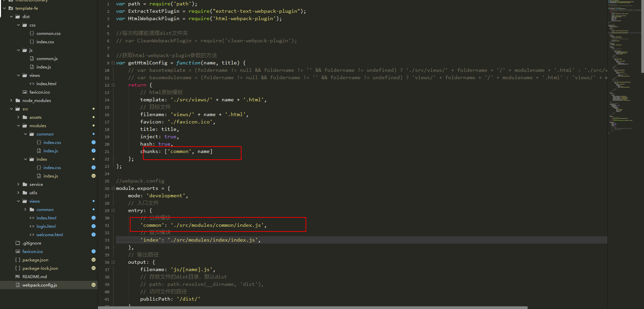The height and width of the screenshot is (309, 644).
Task: Fold the getHtmlConfig function at line 9
Action: point(113,63)
